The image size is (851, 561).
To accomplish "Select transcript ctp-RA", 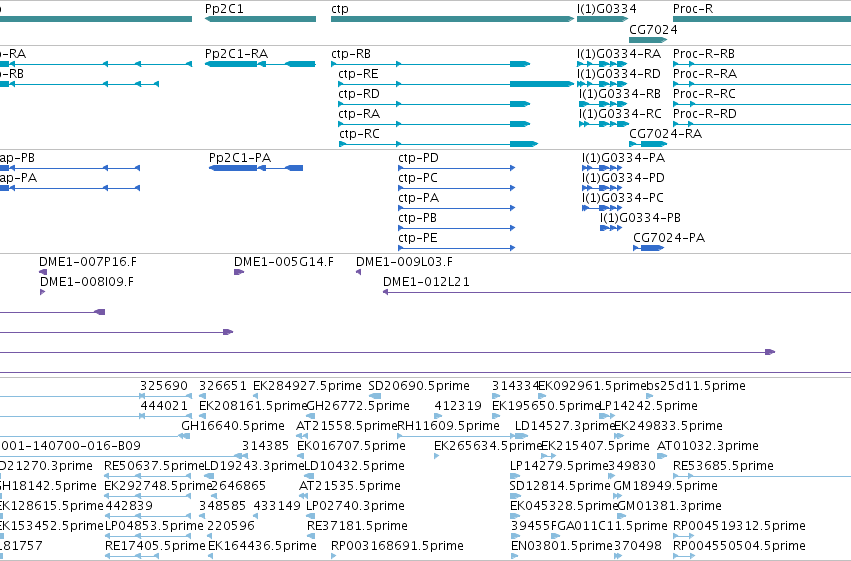I will [434, 124].
